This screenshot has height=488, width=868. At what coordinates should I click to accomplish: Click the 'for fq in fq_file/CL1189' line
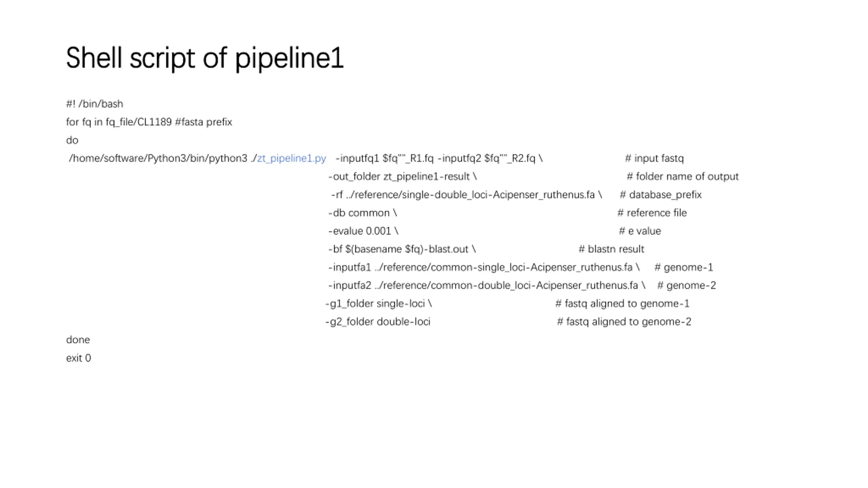tap(119, 122)
